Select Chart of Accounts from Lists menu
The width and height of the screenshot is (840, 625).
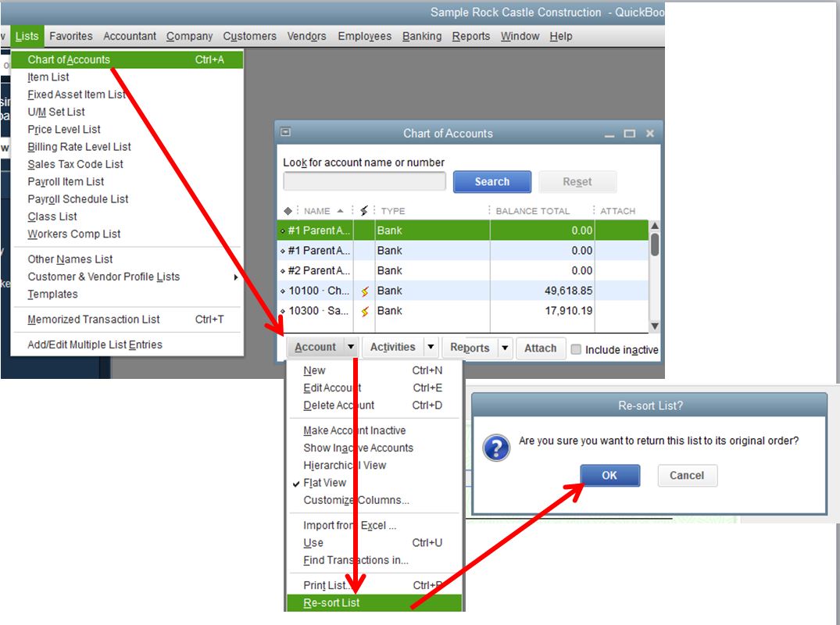click(127, 59)
